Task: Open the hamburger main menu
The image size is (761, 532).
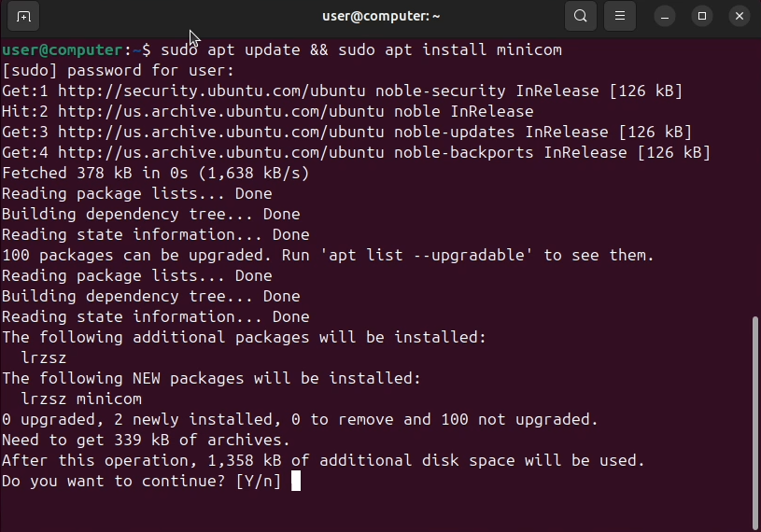Action: click(619, 16)
